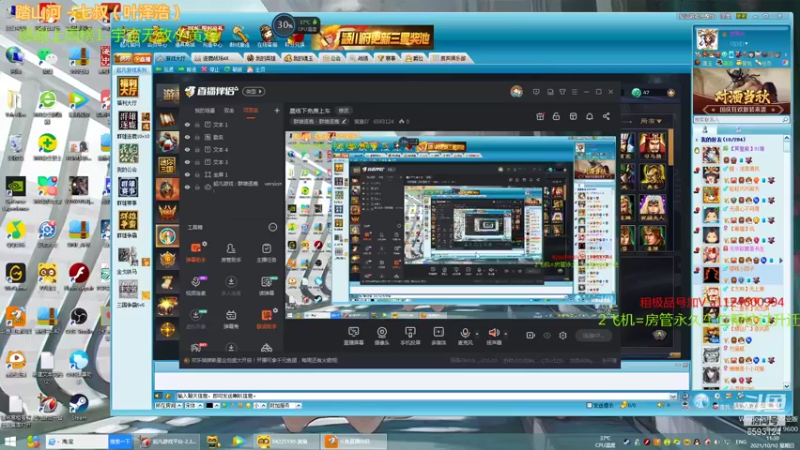Viewport: 800px width, 450px height.
Task: Open the Windows Start menu
Action: 10,441
